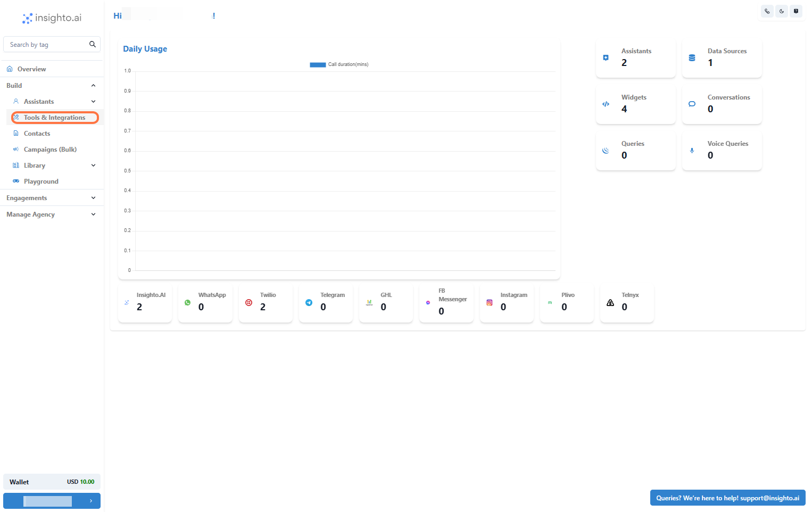This screenshot has height=512, width=812.
Task: Expand the Engagements section chevron
Action: click(x=94, y=198)
